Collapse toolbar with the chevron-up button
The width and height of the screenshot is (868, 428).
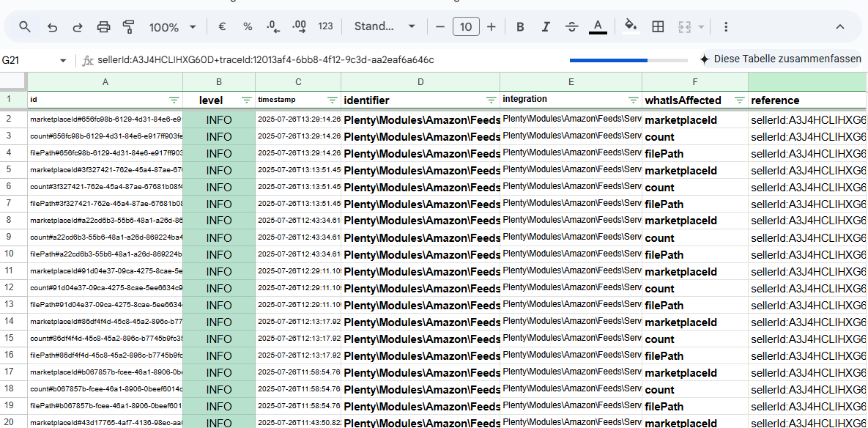(840, 27)
